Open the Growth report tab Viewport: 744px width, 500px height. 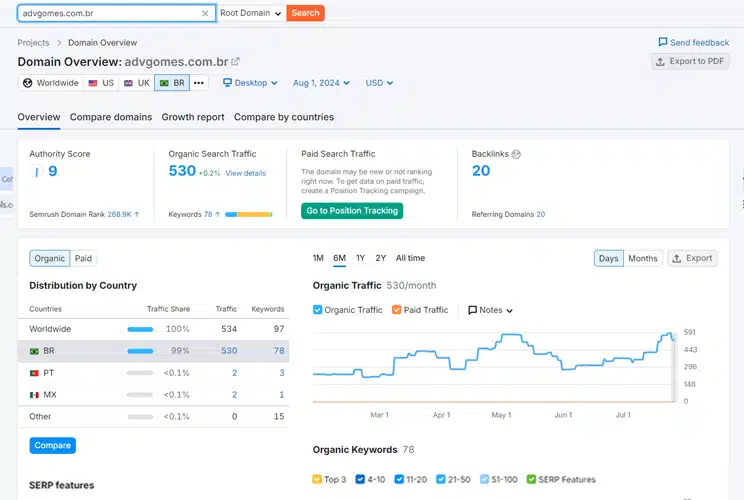[193, 117]
